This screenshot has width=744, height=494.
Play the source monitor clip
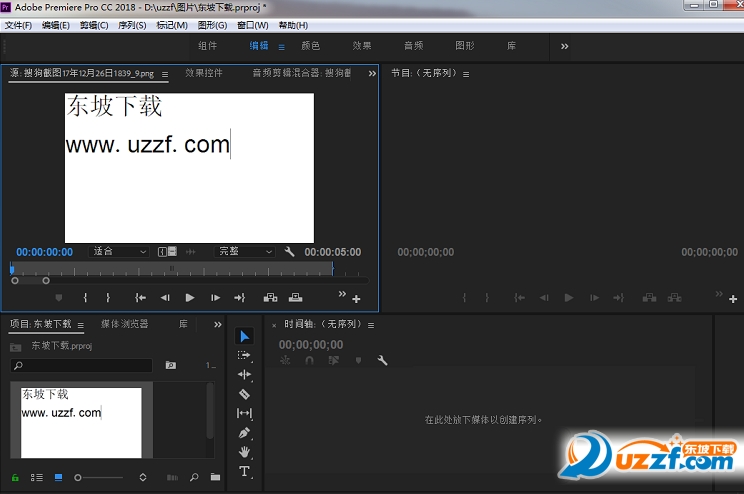[x=190, y=298]
